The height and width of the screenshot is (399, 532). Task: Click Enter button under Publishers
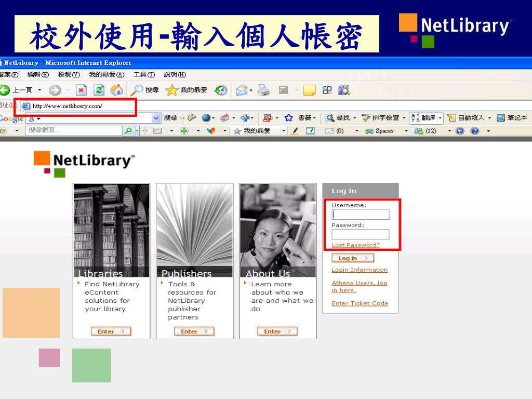pos(194,331)
